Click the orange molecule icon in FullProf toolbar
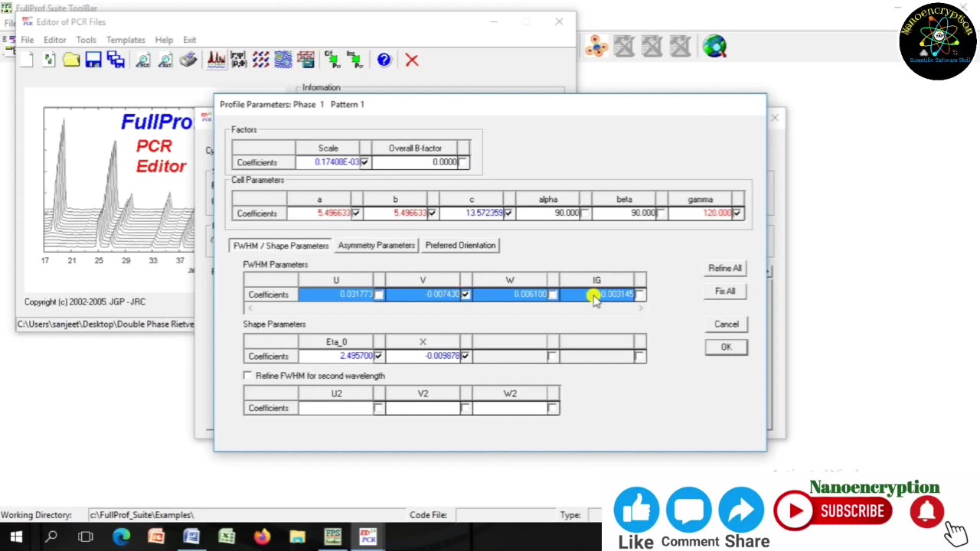Image resolution: width=980 pixels, height=551 pixels. [596, 47]
